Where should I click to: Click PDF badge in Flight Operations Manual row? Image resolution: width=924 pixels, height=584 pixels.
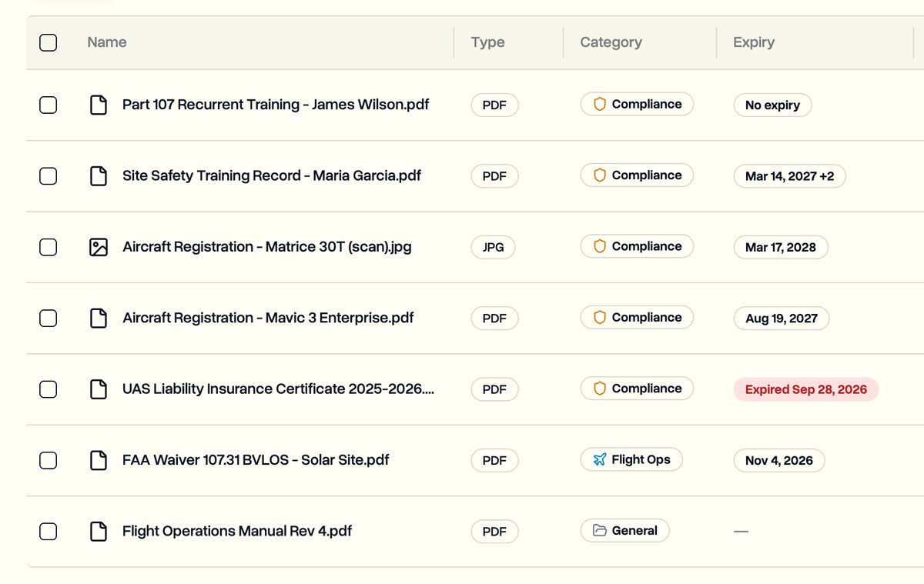(494, 532)
